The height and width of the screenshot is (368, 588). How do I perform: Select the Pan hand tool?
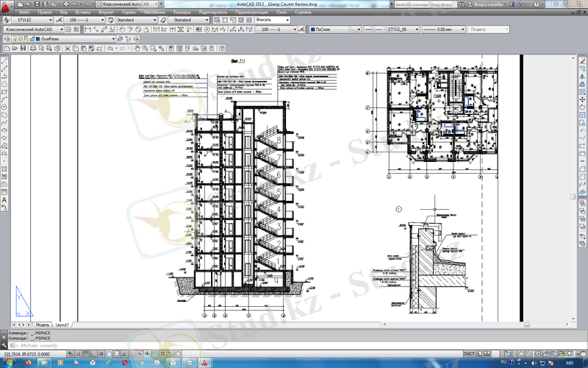click(136, 48)
